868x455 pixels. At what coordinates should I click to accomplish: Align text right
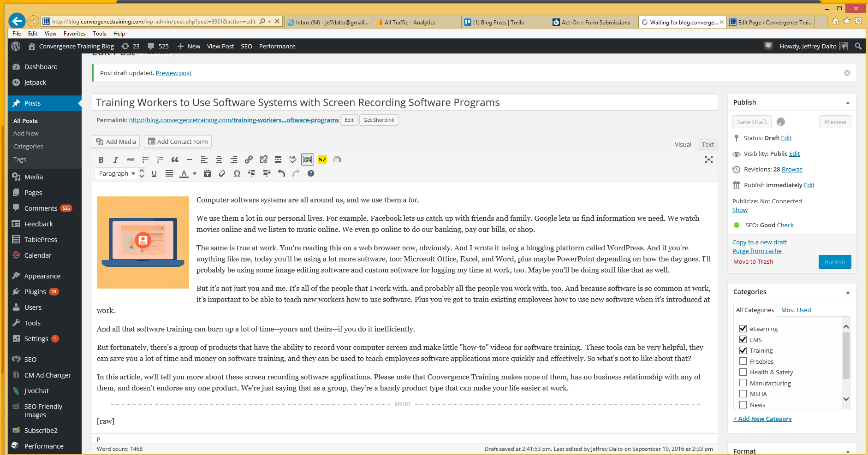(x=234, y=160)
